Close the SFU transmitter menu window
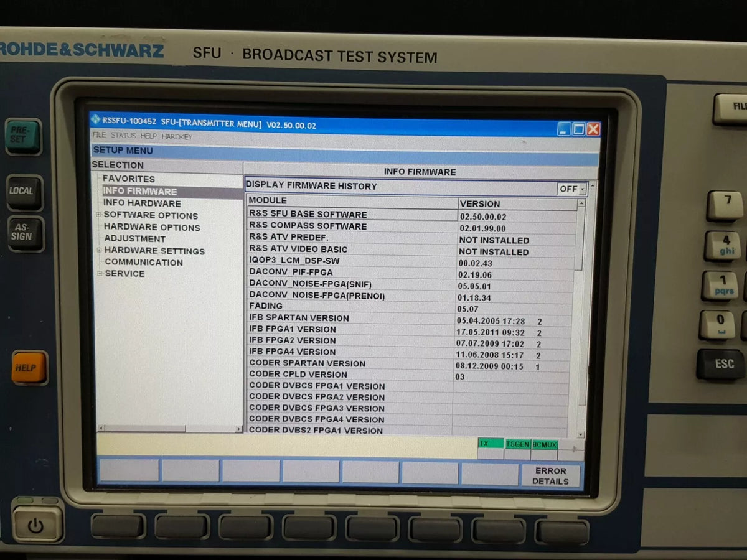 593,129
